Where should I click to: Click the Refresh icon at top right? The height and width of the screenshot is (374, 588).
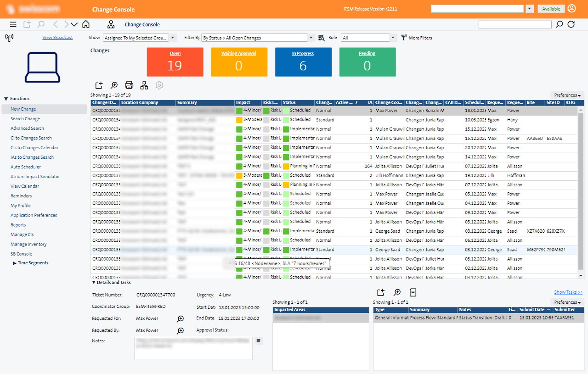pos(571,24)
